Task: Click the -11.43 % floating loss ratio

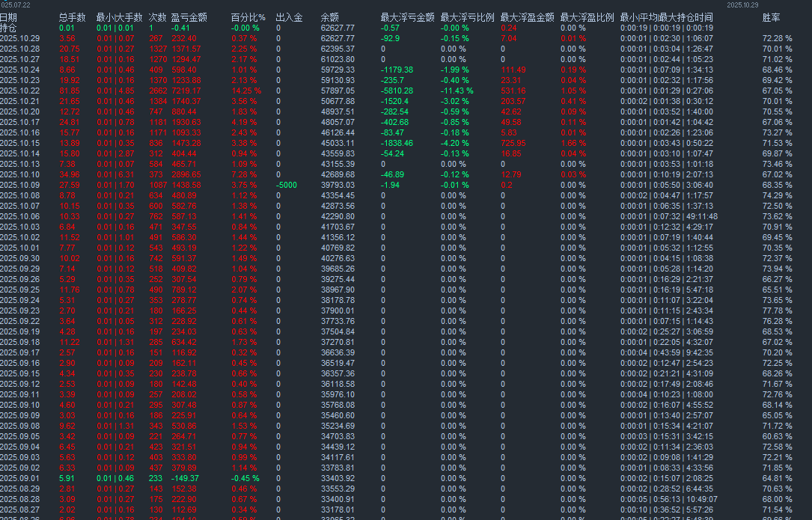Action: tap(457, 91)
